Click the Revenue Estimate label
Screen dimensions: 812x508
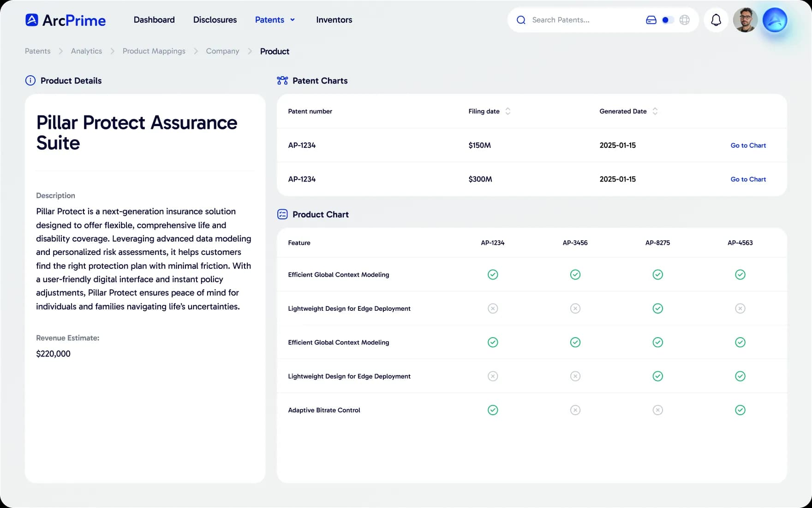coord(68,338)
